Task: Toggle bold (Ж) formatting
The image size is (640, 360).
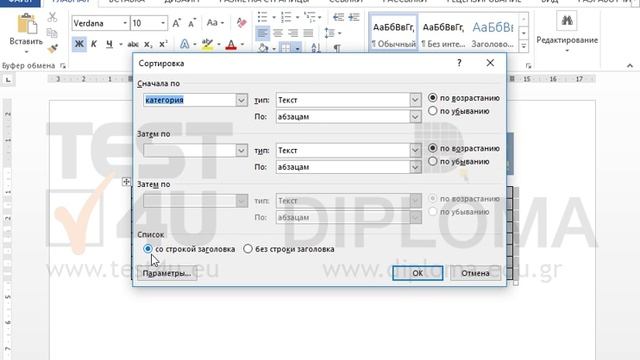Action: 79,44
